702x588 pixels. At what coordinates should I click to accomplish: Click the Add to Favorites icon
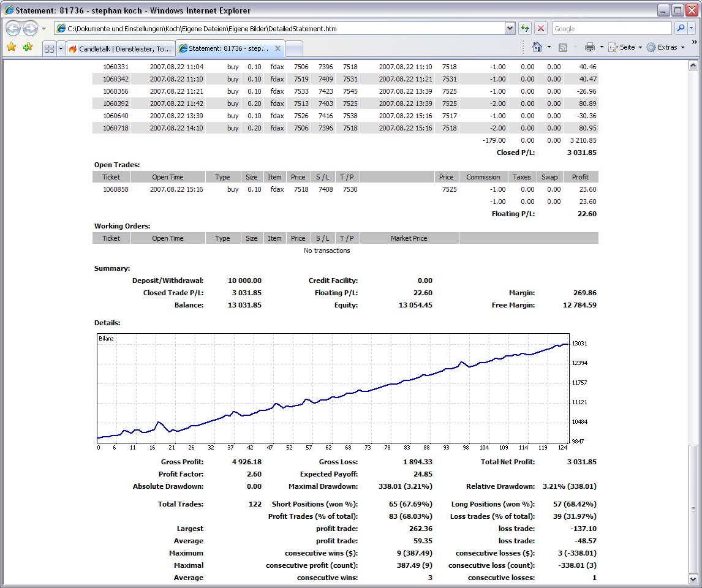[x=28, y=47]
